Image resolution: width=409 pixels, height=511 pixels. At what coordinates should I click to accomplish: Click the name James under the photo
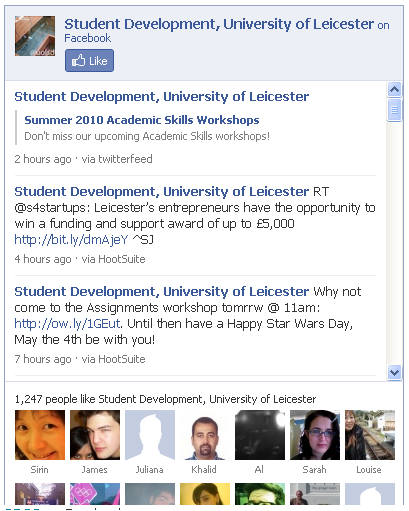(95, 470)
